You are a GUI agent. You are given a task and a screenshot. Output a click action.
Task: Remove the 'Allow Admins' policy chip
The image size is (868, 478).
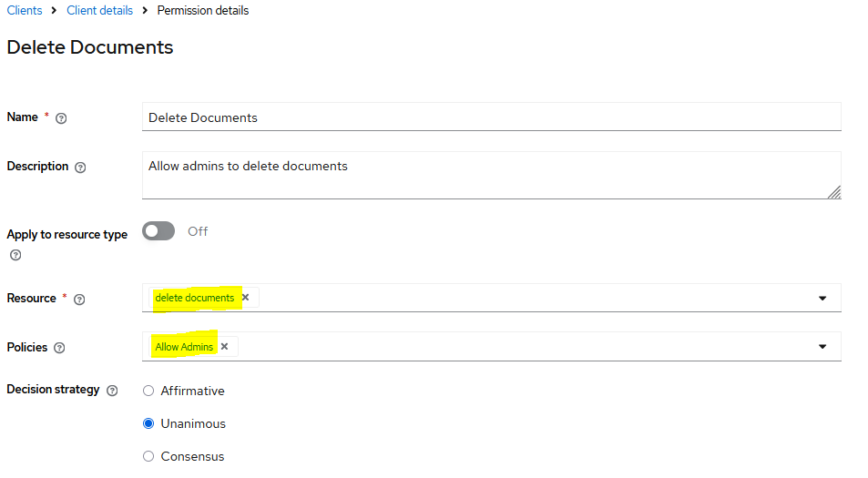(224, 347)
